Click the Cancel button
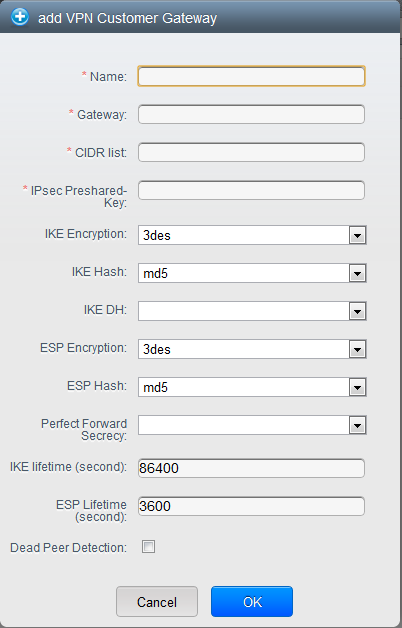402x628 pixels. click(x=157, y=602)
